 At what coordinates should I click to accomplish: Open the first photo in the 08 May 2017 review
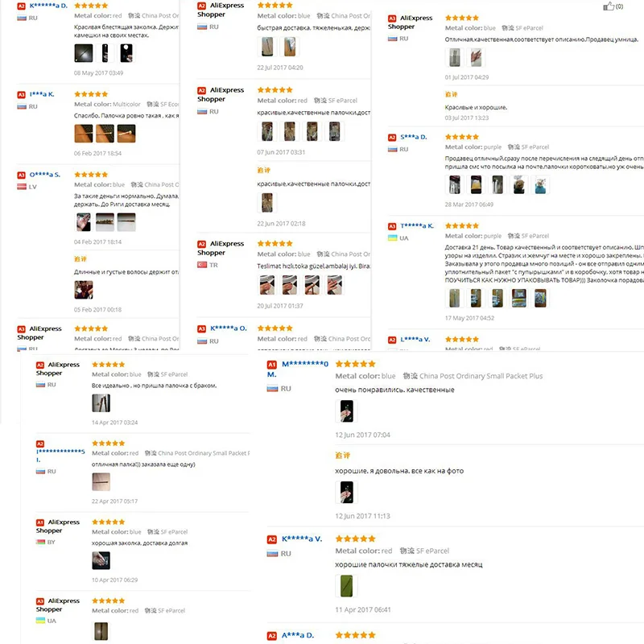tap(84, 53)
